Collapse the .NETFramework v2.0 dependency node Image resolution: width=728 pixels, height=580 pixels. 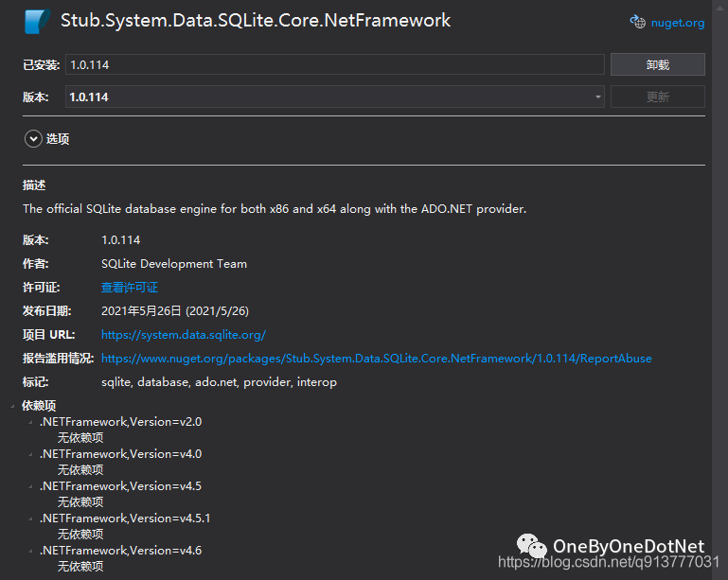30,422
